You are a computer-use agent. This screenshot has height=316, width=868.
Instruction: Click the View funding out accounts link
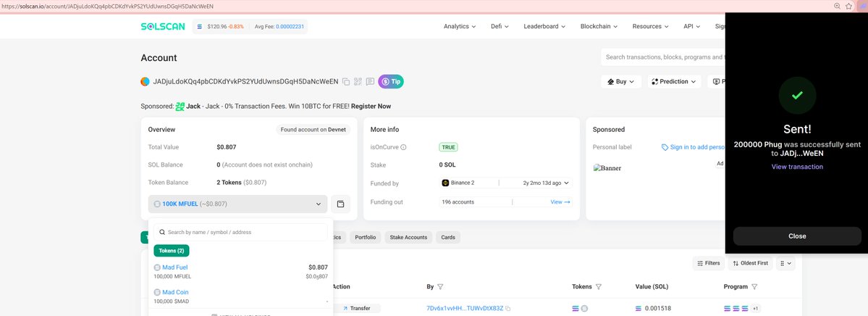(560, 201)
